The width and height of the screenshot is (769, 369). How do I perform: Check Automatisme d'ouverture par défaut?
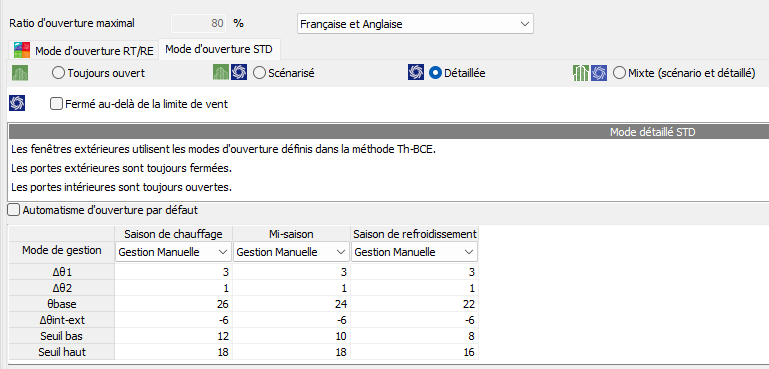pyautogui.click(x=15, y=210)
